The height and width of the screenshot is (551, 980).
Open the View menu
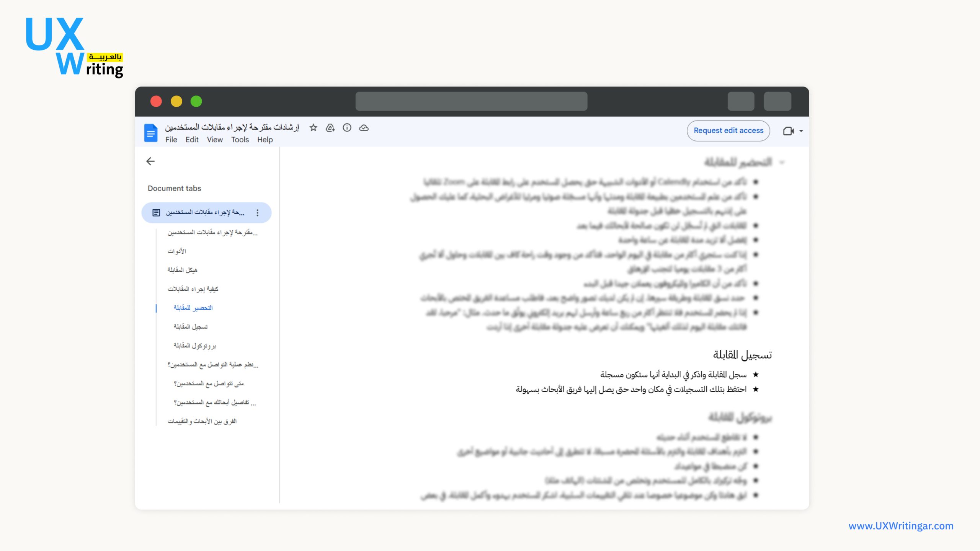[214, 140]
